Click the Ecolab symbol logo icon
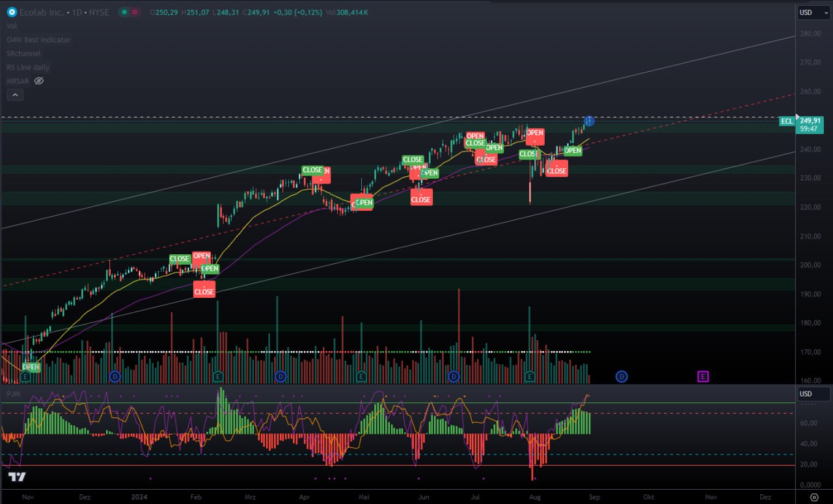The image size is (833, 504). click(x=12, y=12)
